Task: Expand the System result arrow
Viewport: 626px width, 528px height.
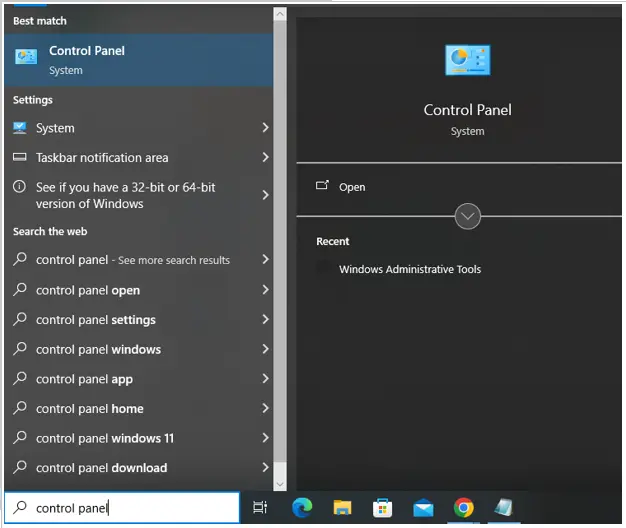Action: pyautogui.click(x=265, y=128)
